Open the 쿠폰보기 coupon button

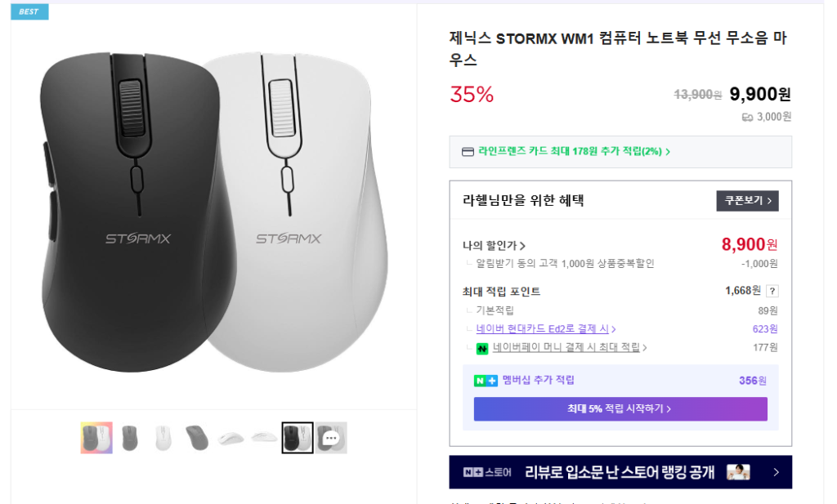tap(747, 201)
